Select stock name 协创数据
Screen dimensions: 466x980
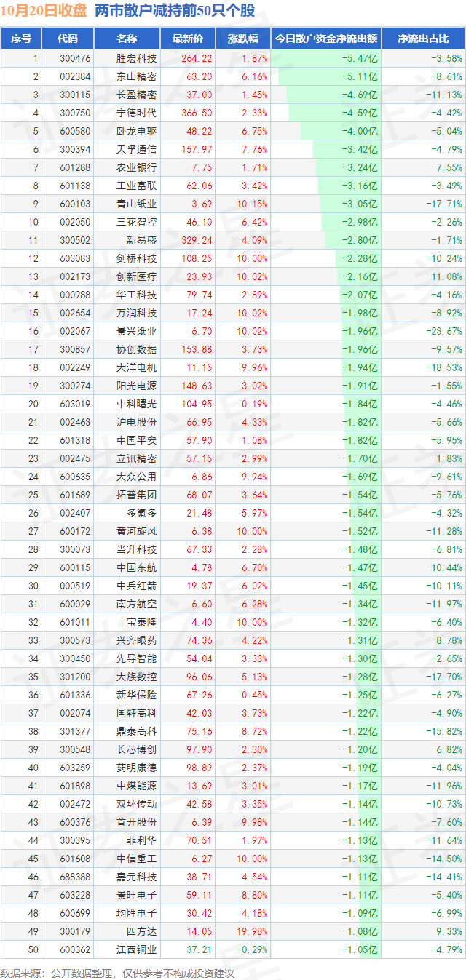(136, 349)
